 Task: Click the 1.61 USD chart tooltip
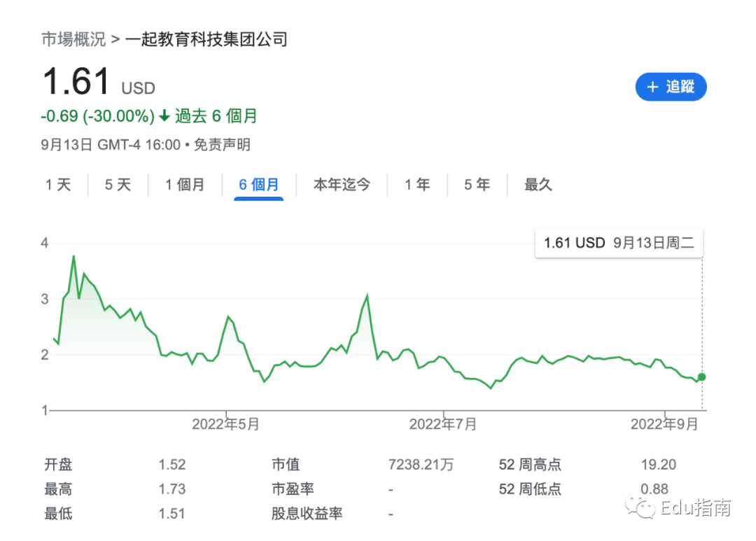619,243
